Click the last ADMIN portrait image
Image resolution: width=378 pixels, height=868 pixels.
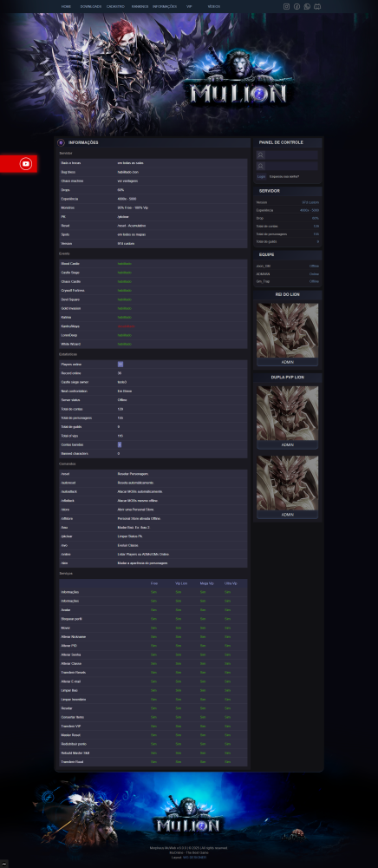(287, 483)
